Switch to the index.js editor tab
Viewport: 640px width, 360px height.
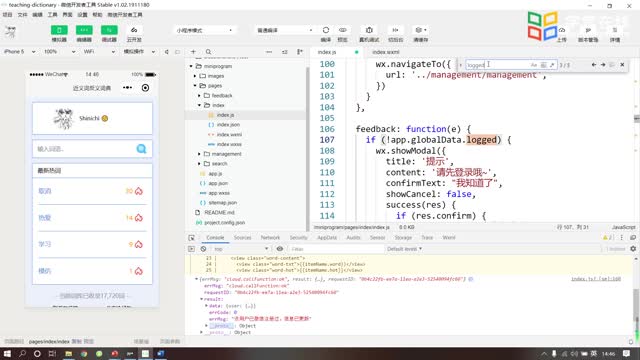click(327, 52)
